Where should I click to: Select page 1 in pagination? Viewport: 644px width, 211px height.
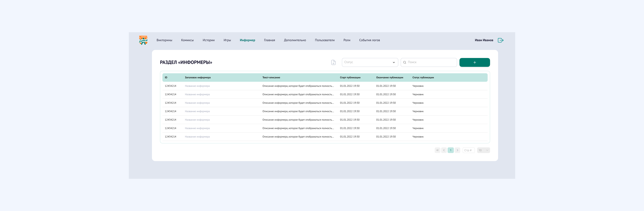point(451,150)
